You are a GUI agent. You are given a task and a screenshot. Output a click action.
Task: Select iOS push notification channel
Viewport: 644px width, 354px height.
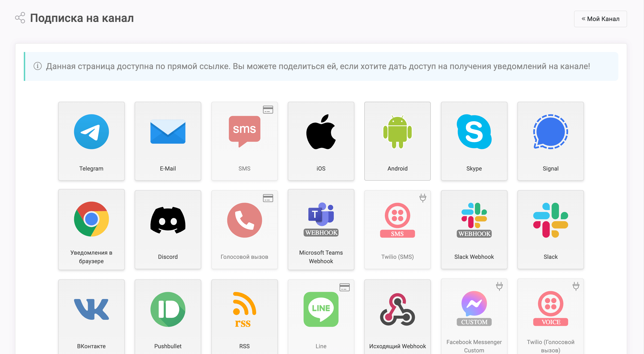[320, 140]
